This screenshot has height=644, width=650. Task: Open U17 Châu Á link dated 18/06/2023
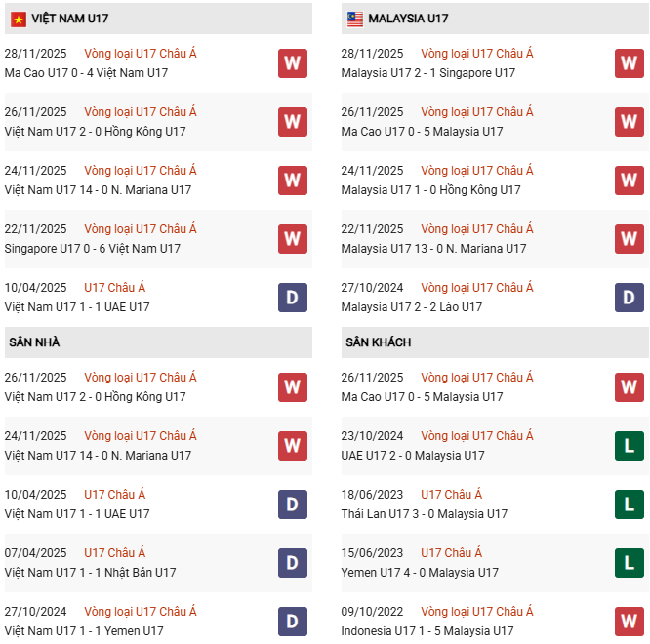(451, 495)
